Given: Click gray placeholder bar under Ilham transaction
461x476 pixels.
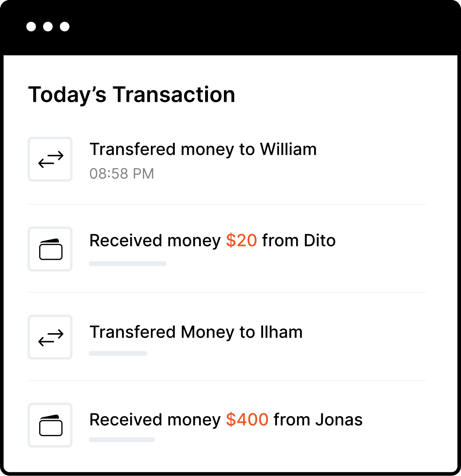Looking at the screenshot, I should pos(118,354).
